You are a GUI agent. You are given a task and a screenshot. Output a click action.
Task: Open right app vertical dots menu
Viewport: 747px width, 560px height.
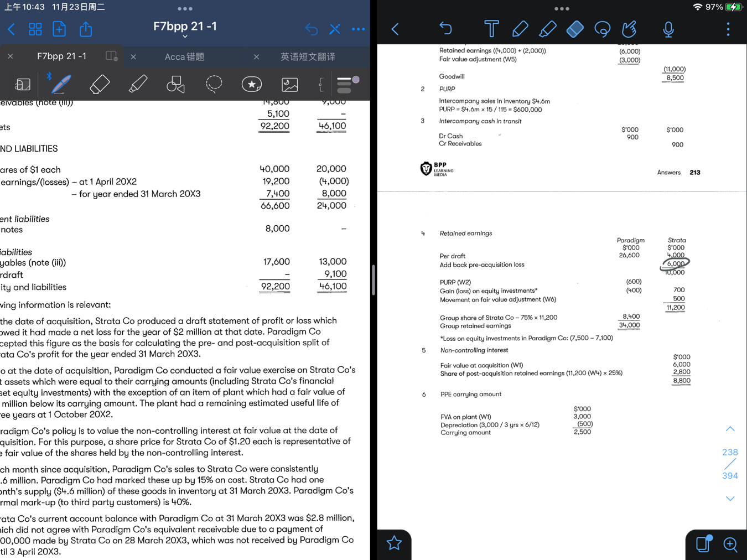coord(728,29)
